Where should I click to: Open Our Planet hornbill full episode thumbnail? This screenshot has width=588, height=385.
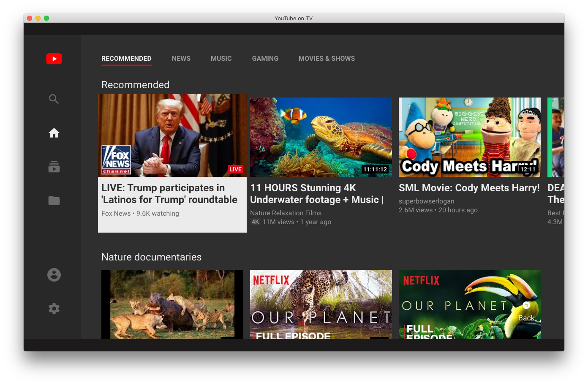click(x=470, y=304)
